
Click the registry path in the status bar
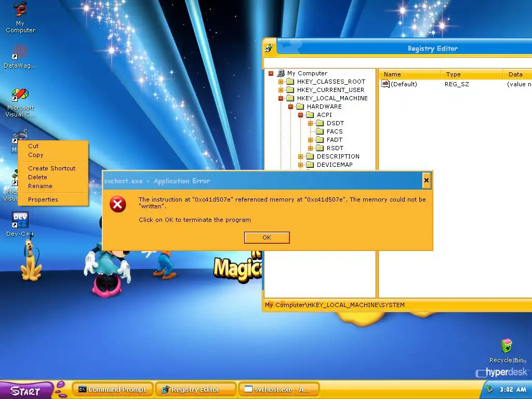point(335,305)
